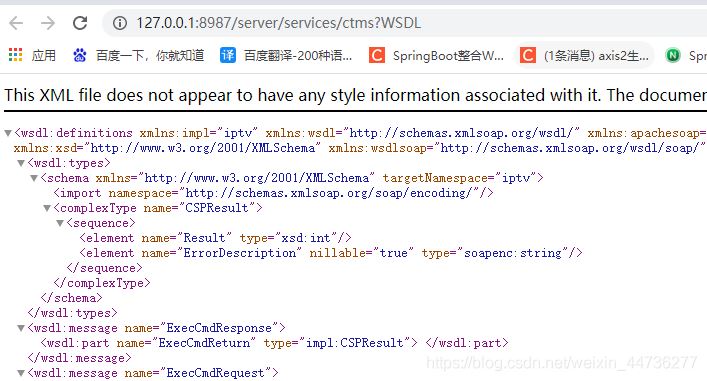707x381 pixels.
Task: Click the element name="ErrorDescription" line
Action: pyautogui.click(x=331, y=253)
